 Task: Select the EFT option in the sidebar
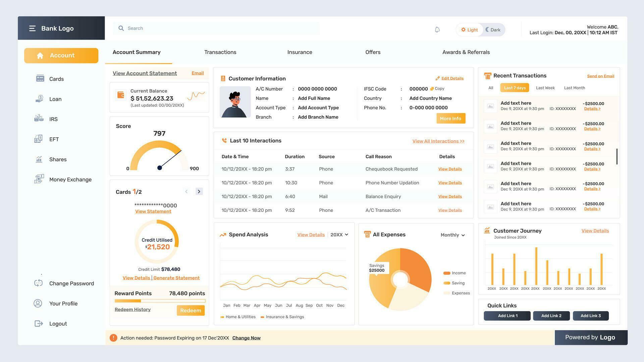39,139
